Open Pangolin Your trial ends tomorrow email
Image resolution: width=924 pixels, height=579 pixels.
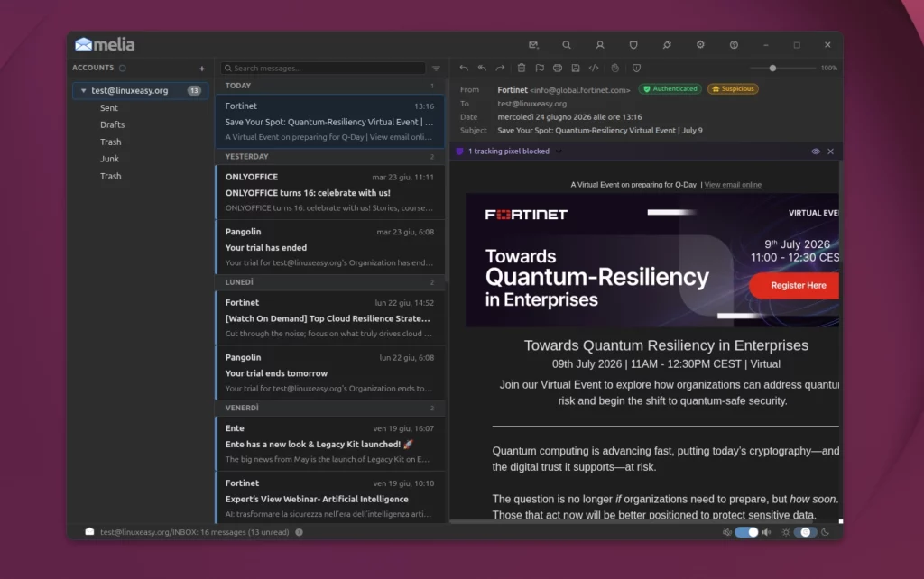click(329, 372)
